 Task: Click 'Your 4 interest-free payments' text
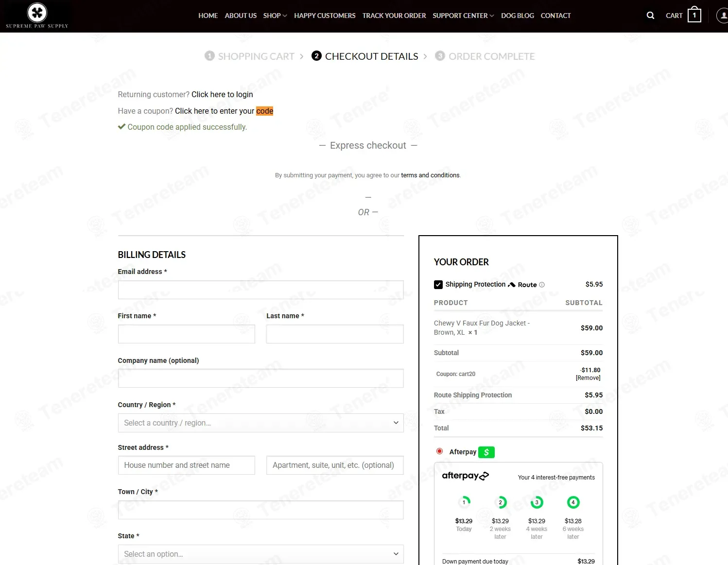tap(556, 478)
